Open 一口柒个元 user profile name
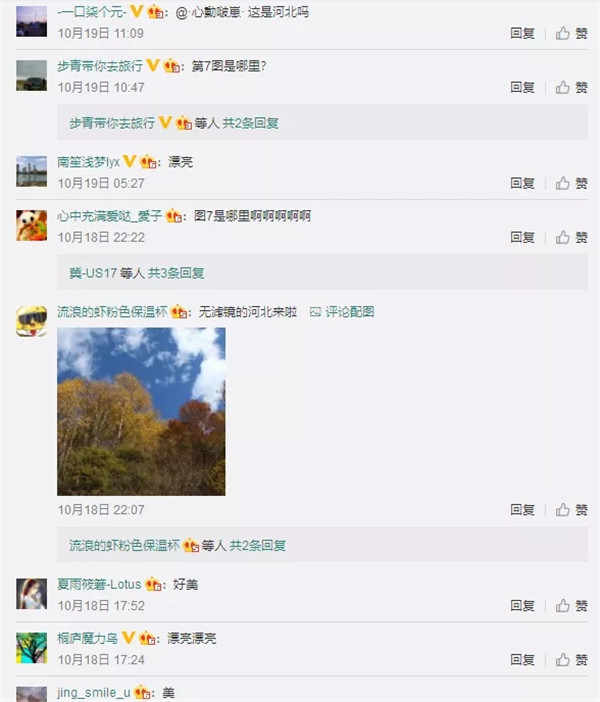600x702 pixels. [92, 12]
